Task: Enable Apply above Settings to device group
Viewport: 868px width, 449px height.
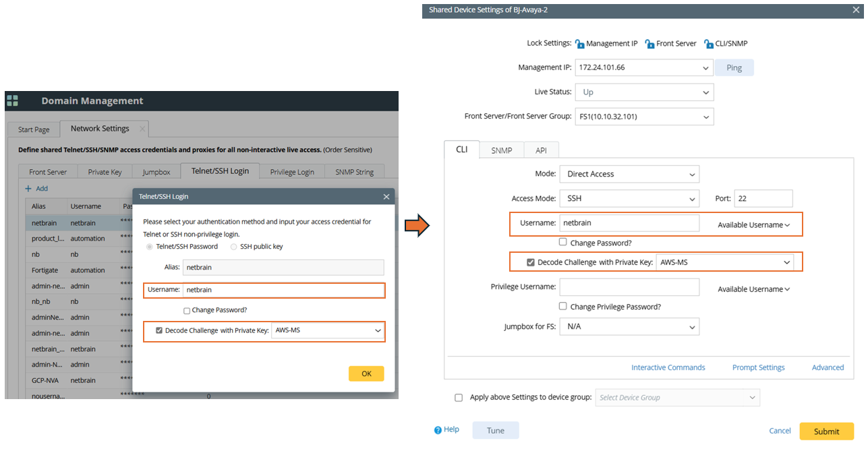Action: pos(459,398)
